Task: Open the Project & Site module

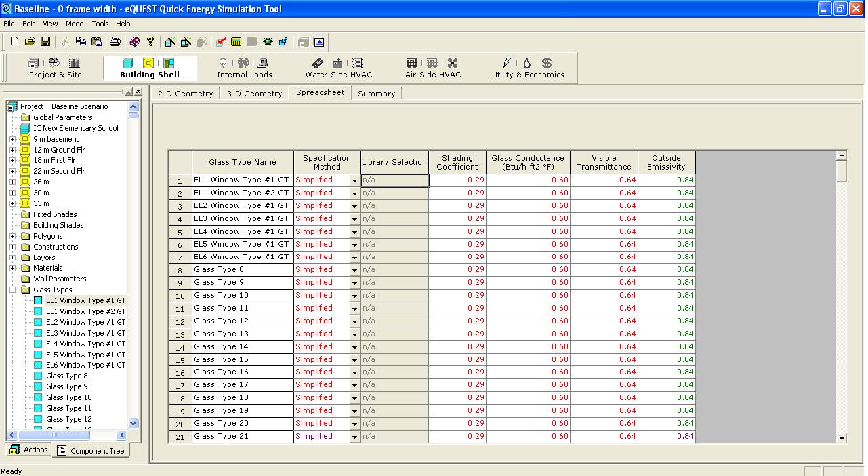Action: coord(55,68)
